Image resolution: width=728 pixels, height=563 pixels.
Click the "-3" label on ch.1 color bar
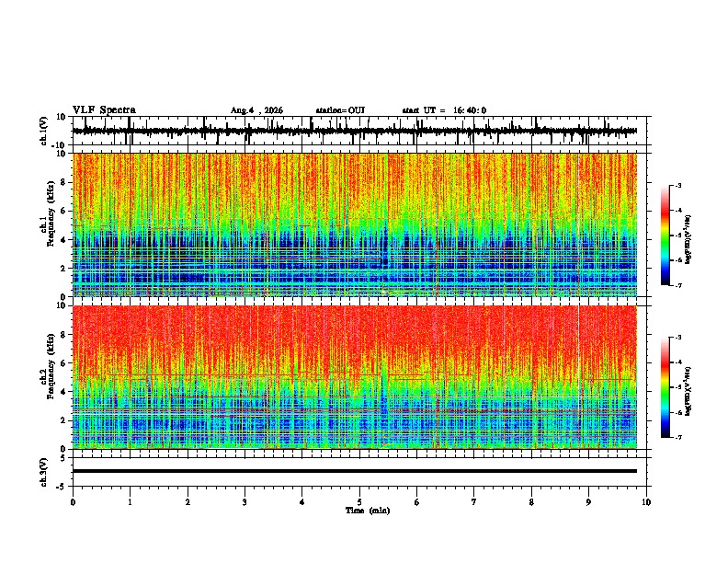[x=677, y=185]
